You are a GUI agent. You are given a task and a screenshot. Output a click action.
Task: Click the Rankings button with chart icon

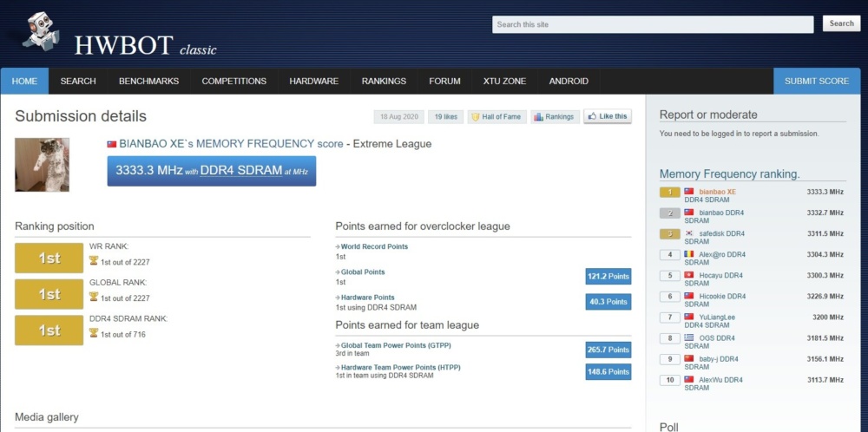click(x=555, y=117)
